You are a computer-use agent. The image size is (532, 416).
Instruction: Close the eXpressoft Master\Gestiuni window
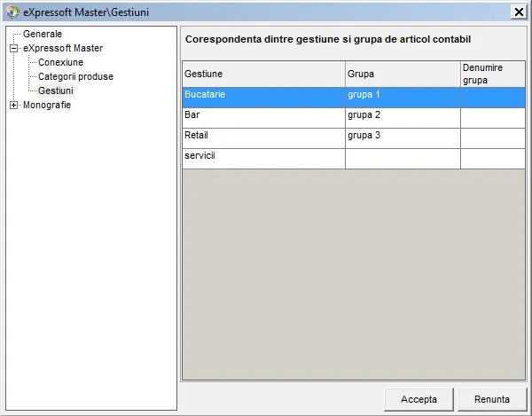click(519, 12)
